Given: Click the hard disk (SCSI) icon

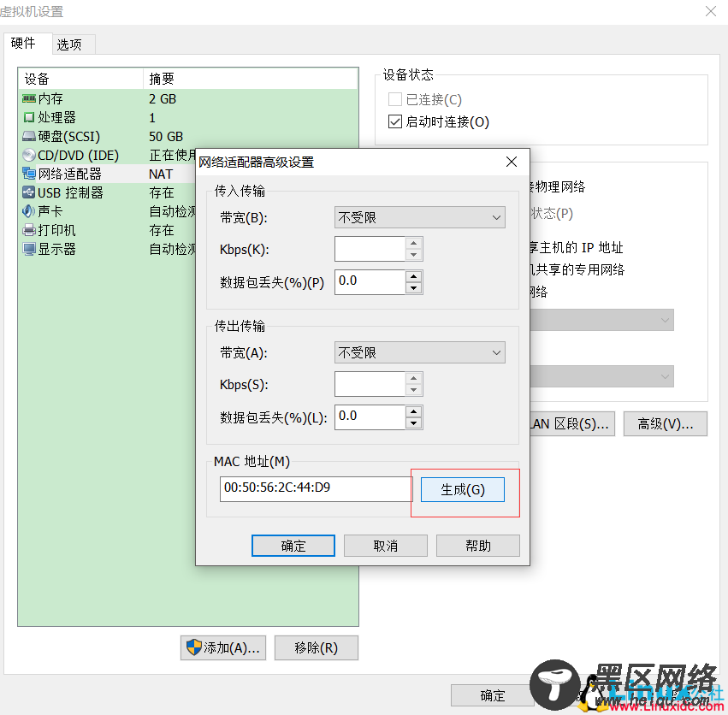Looking at the screenshot, I should tap(29, 136).
